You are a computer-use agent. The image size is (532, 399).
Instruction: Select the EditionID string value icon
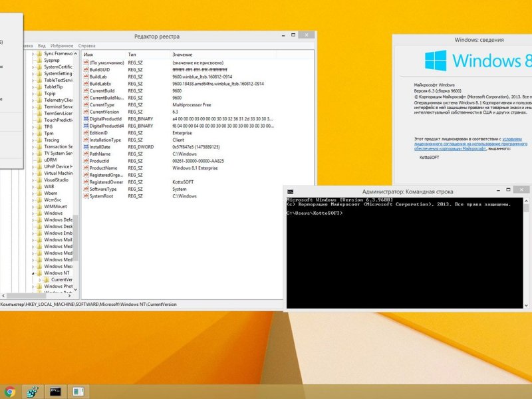point(86,133)
